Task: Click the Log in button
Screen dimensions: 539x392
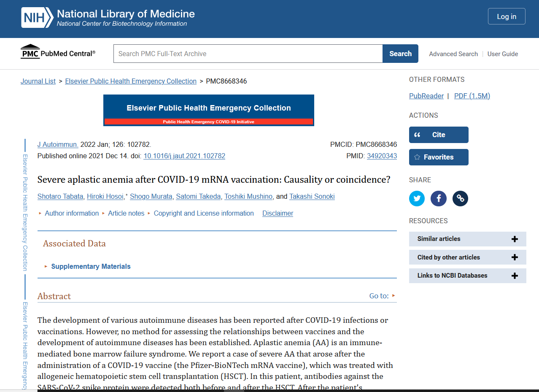Action: 506,16
